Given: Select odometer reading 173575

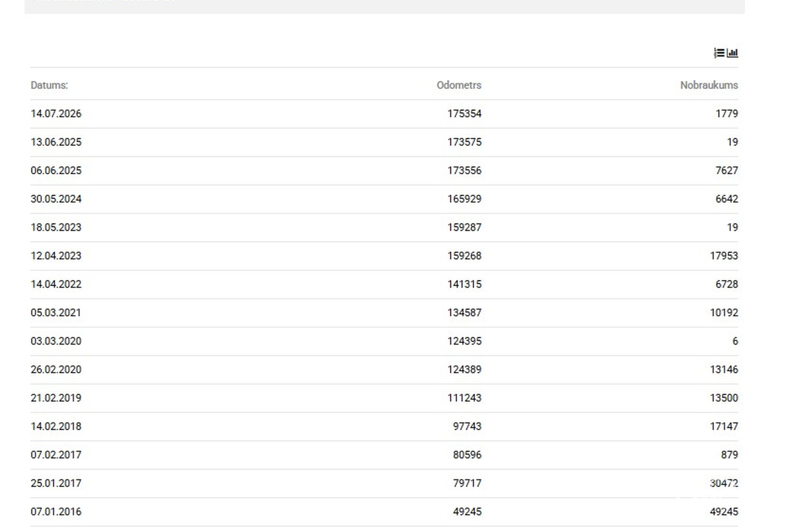Looking at the screenshot, I should pos(464,142).
